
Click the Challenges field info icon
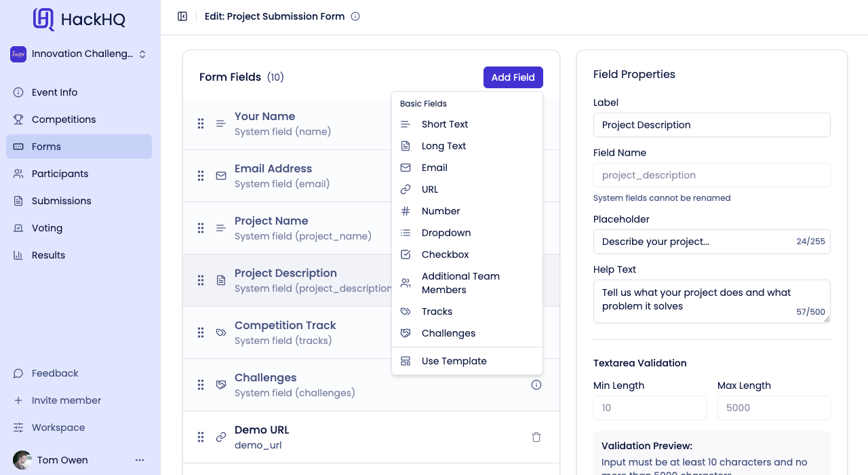click(x=536, y=385)
